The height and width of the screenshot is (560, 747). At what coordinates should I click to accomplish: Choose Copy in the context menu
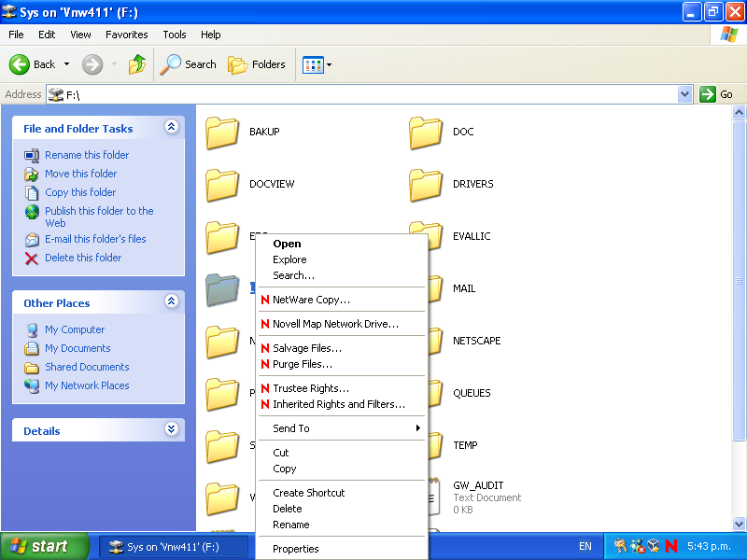click(341, 469)
